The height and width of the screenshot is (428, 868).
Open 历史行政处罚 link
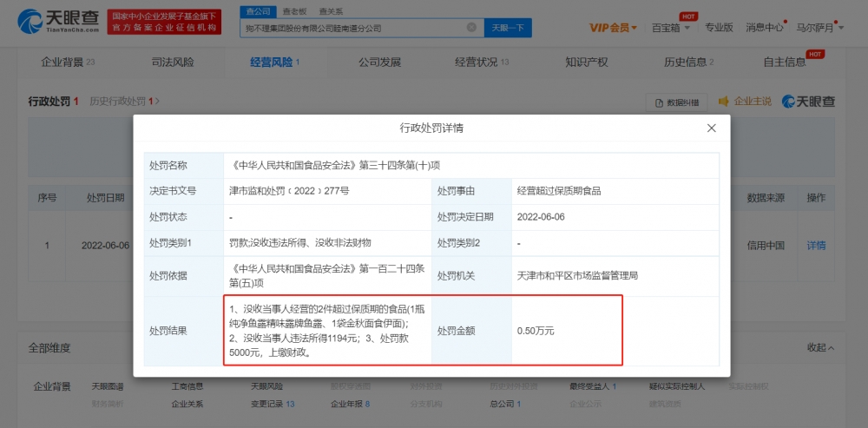(x=124, y=102)
